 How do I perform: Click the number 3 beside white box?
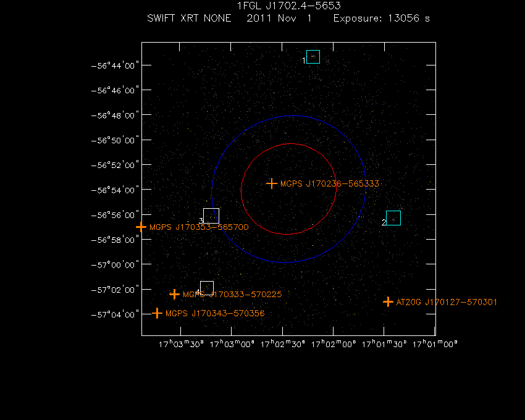pos(201,220)
